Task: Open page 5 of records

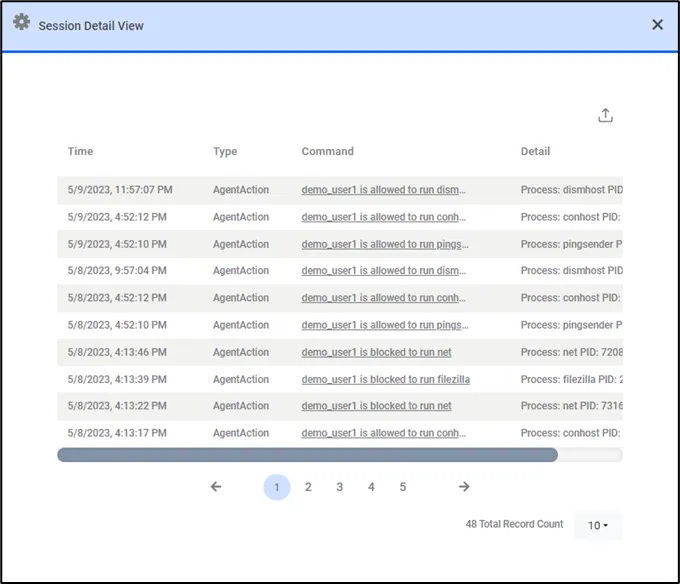Action: (x=403, y=487)
